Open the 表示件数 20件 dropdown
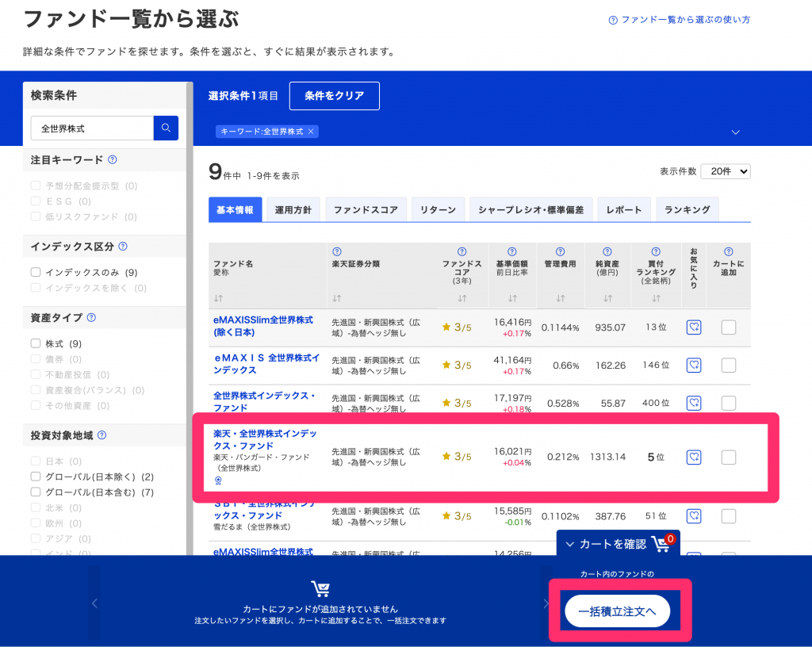 725,171
